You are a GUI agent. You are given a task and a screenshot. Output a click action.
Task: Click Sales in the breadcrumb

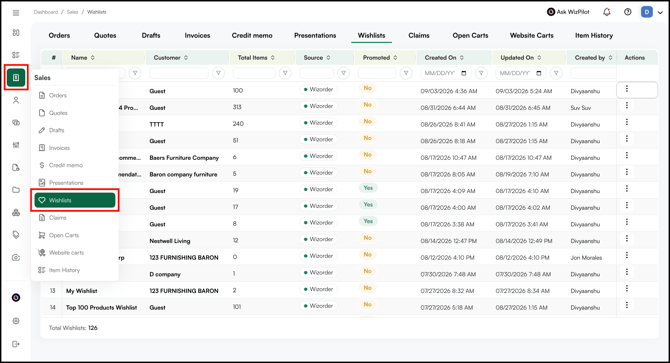point(73,12)
